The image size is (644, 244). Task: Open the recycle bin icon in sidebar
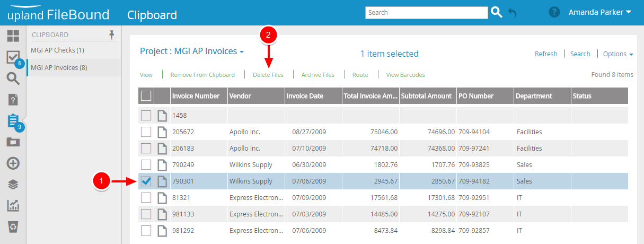(13, 227)
